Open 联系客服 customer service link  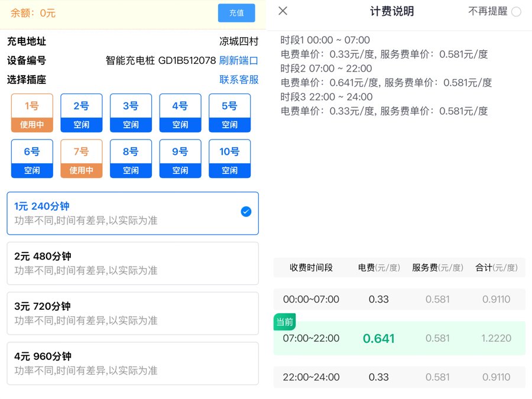tap(239, 80)
